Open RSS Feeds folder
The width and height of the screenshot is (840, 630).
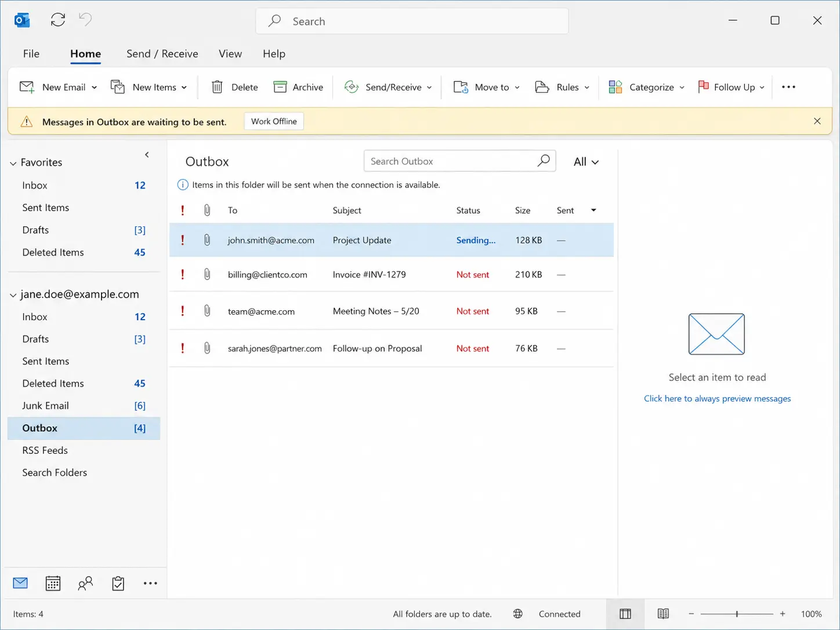[84, 450]
